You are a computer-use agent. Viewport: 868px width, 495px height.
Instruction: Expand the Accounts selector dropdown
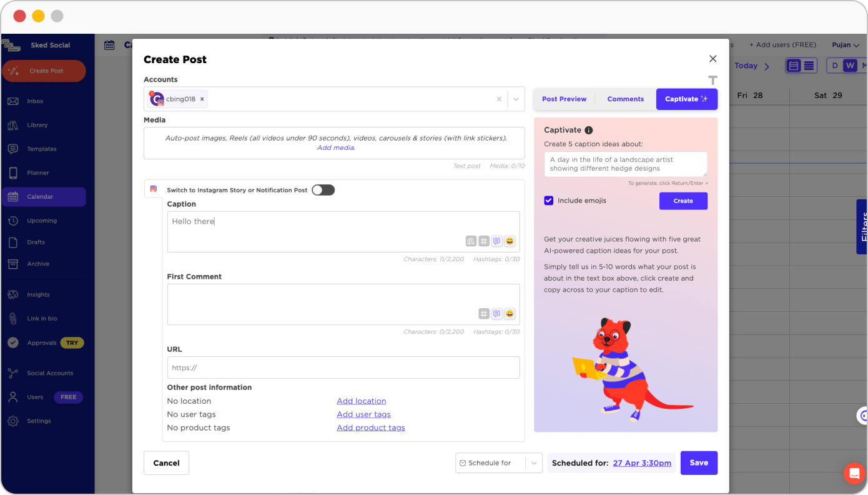click(516, 99)
